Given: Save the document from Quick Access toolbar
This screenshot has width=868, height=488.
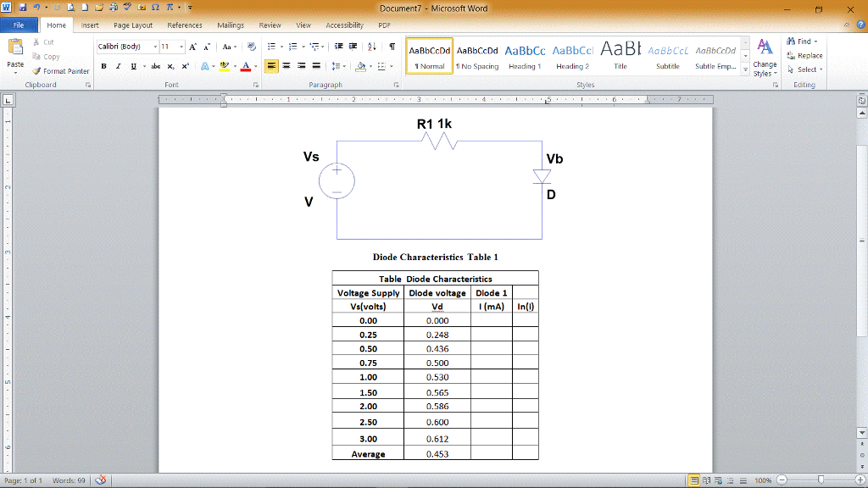Looking at the screenshot, I should (22, 7).
